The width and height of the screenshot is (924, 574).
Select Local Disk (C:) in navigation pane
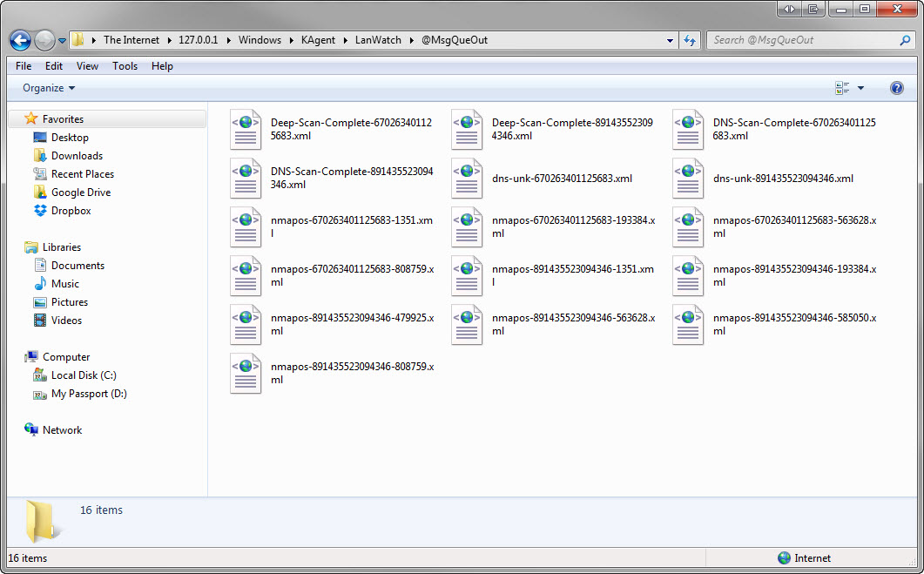pyautogui.click(x=84, y=375)
